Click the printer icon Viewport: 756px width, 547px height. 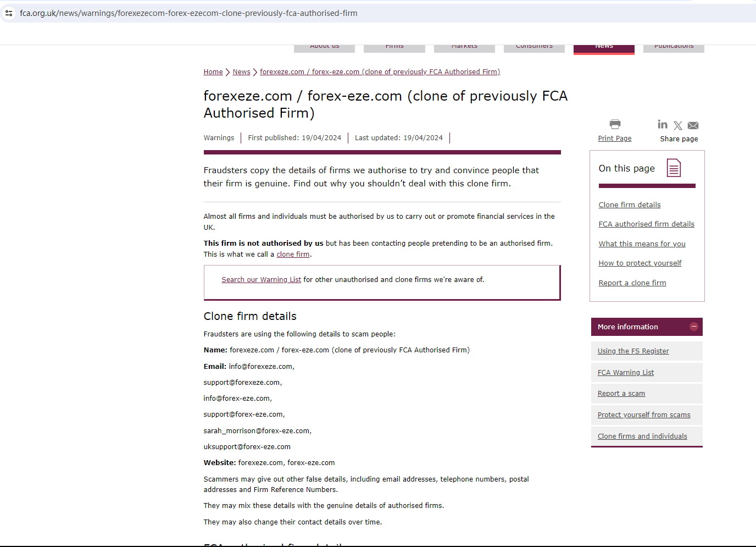(x=615, y=124)
